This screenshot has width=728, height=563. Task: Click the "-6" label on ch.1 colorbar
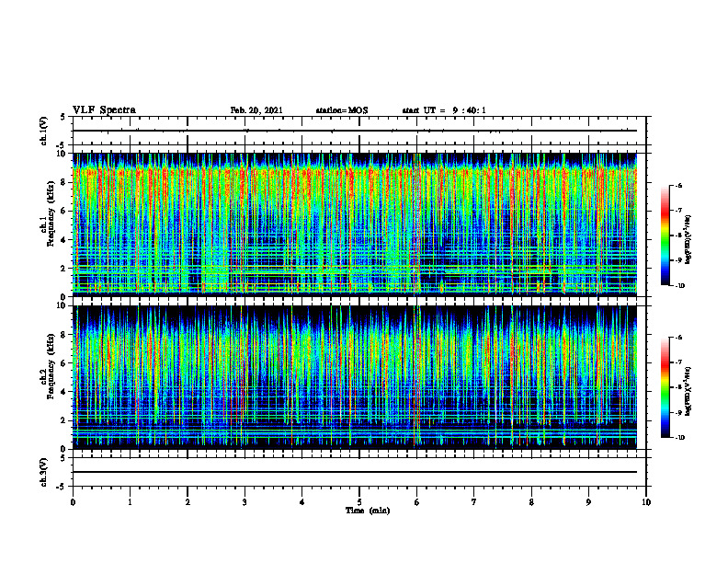(x=678, y=185)
